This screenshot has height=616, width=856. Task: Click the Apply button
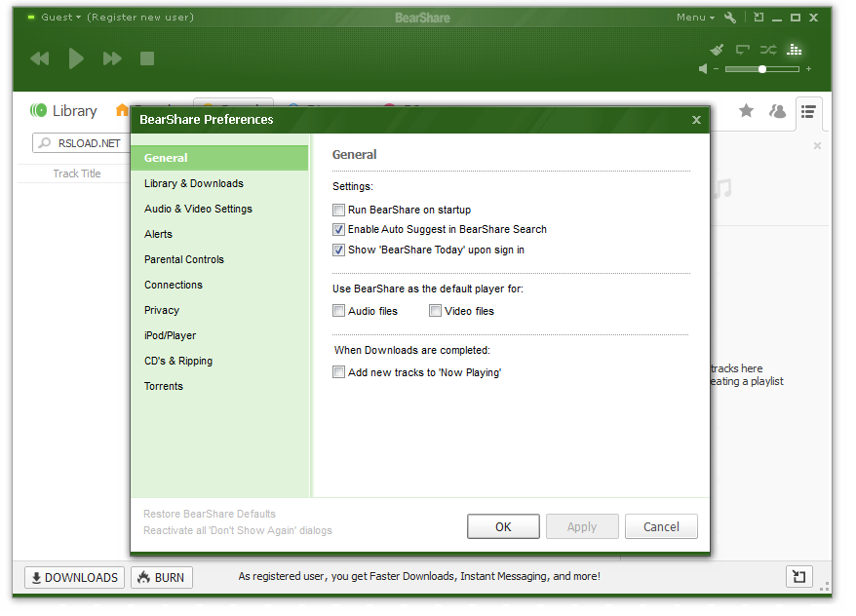(582, 526)
